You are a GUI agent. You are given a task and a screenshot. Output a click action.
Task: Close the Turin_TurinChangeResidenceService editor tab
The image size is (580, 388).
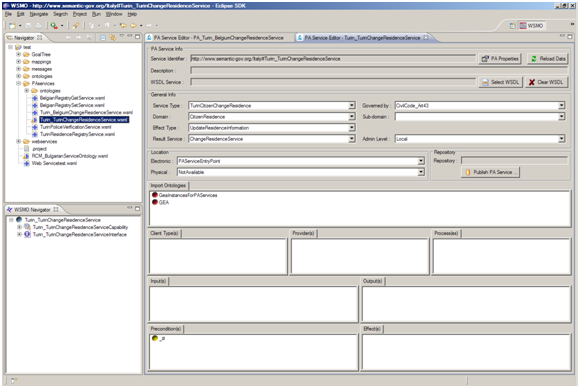click(426, 37)
